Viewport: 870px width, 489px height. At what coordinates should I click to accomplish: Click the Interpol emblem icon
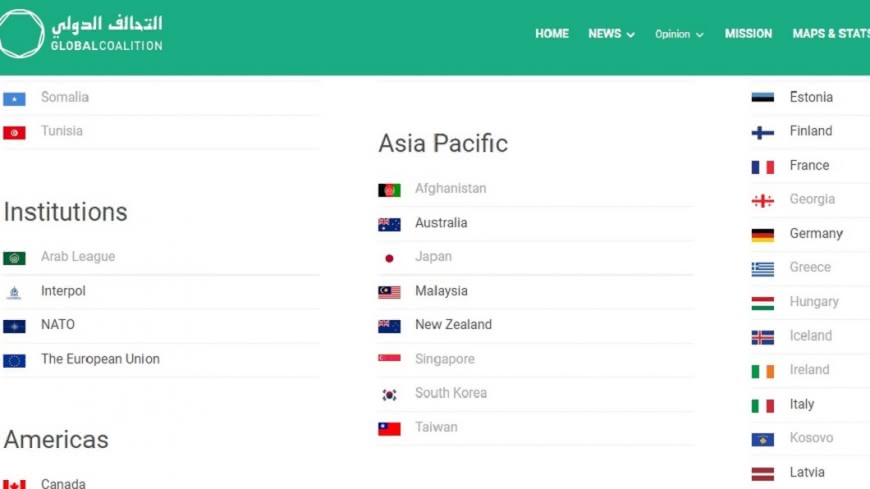(x=14, y=293)
